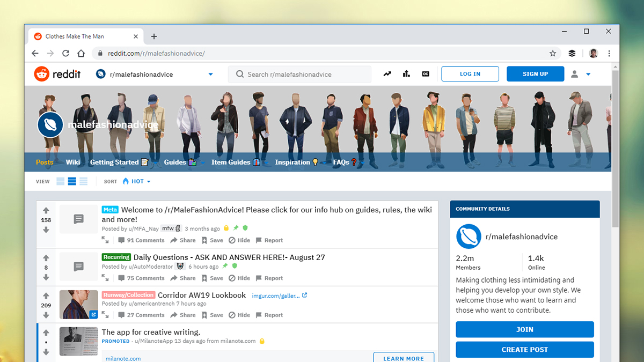Click the browser back arrow
Screen dimensions: 644x362
click(x=35, y=53)
